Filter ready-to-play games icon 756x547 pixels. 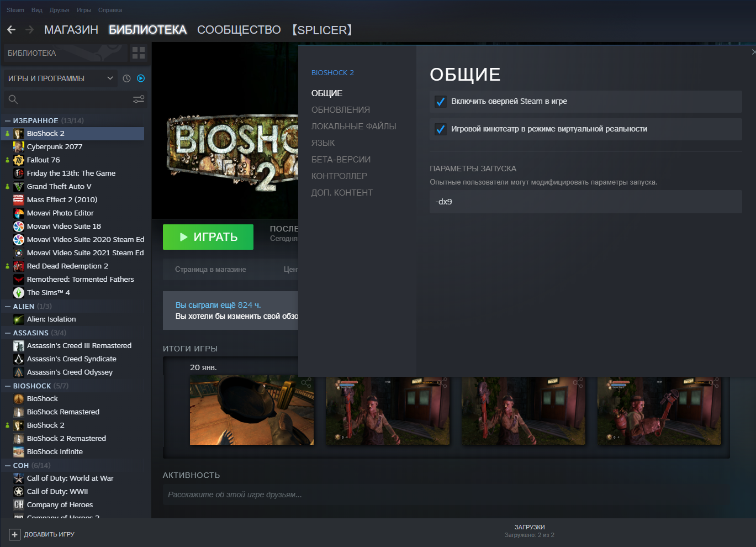coord(141,78)
